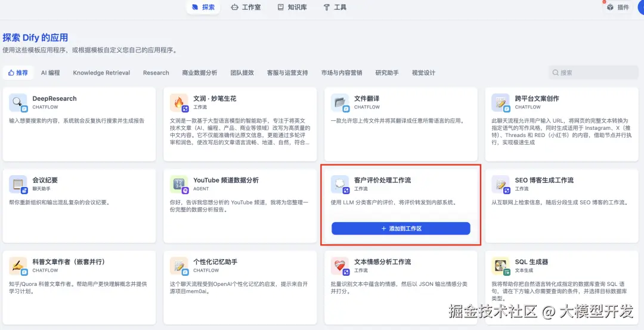
Task: Click the SEO 博客生成工作流 app icon
Action: (x=501, y=184)
